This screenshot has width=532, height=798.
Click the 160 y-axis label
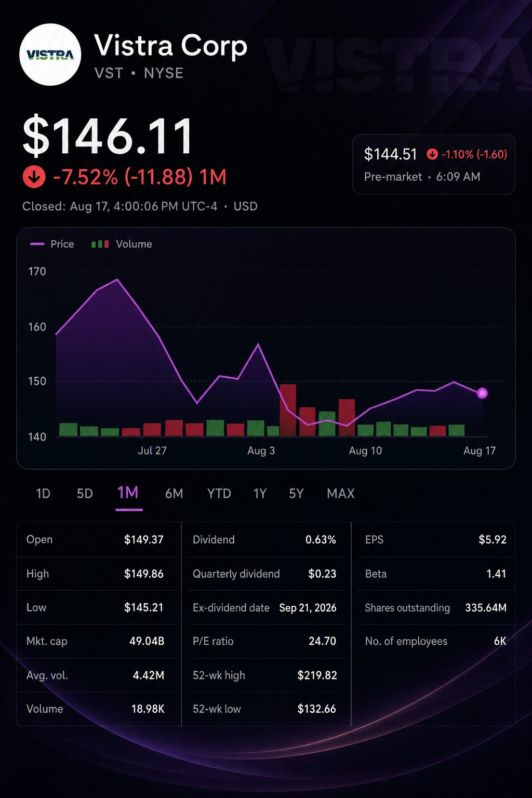[x=37, y=327]
